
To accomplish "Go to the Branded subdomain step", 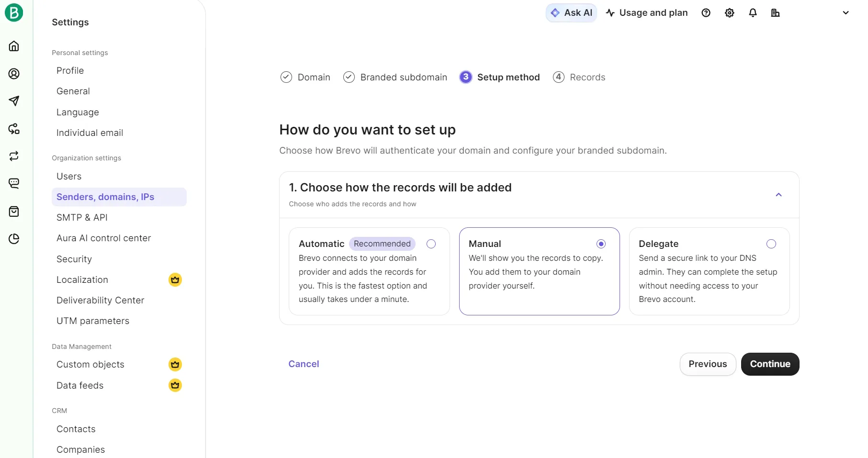I will (395, 77).
